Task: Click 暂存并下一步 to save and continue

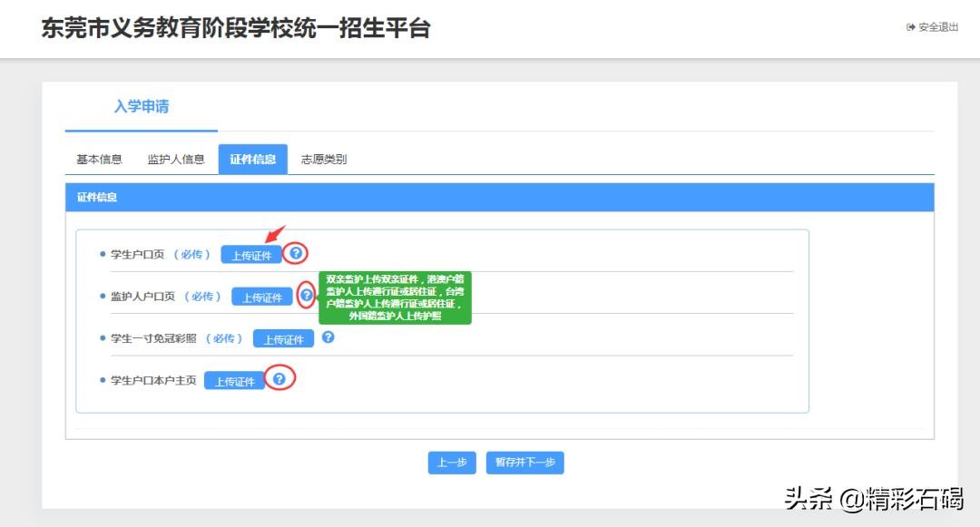Action: [524, 463]
